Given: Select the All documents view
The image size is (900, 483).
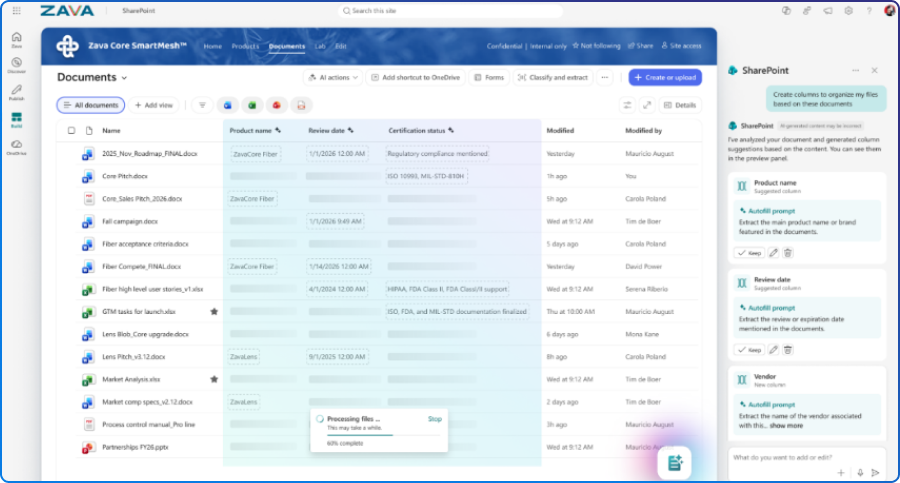Looking at the screenshot, I should 91,105.
